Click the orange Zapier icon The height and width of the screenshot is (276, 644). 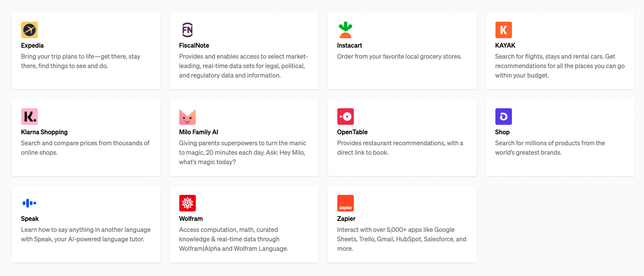point(346,203)
